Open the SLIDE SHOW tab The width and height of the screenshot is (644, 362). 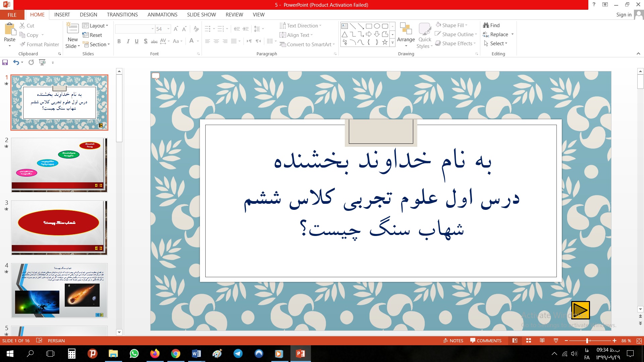201,15
